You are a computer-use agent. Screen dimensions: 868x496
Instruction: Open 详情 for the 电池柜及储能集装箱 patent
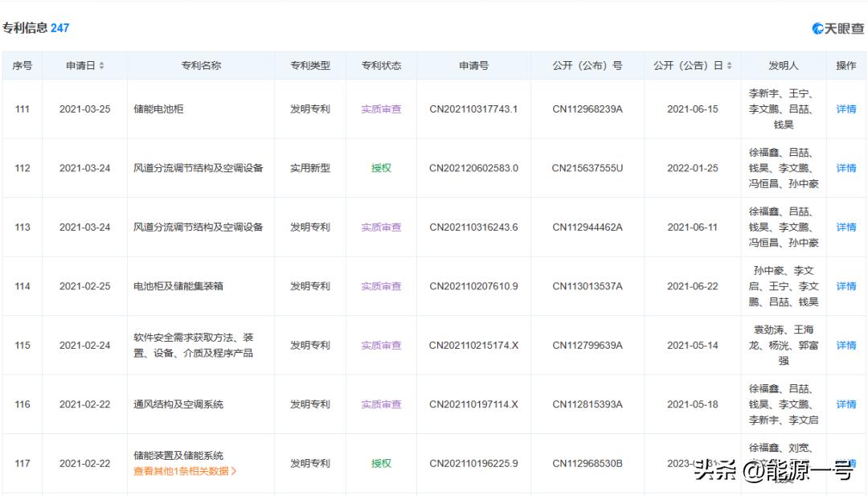coord(845,286)
